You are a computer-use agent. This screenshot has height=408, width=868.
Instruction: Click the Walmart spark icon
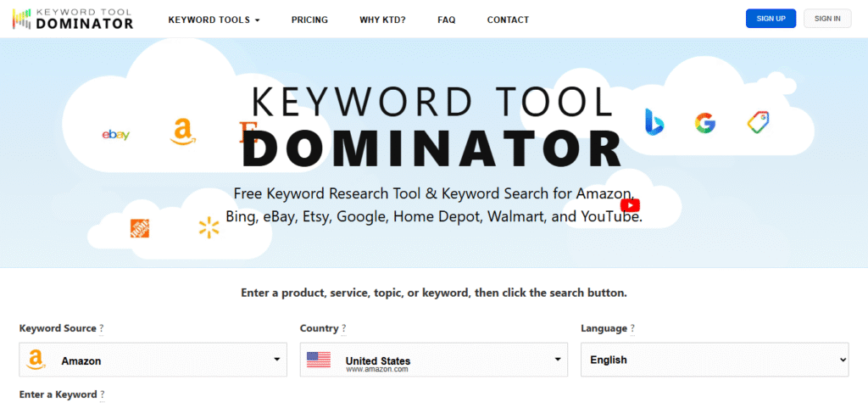tap(208, 227)
